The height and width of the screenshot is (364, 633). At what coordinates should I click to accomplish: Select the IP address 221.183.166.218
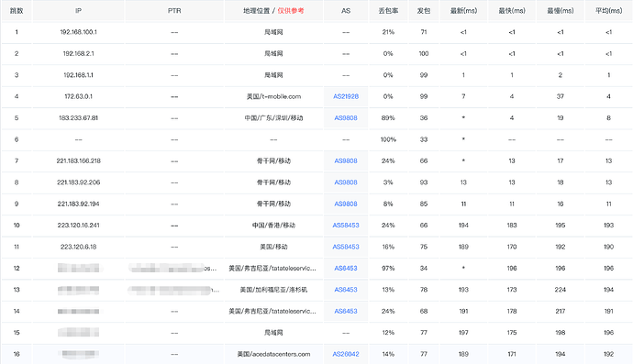click(78, 160)
